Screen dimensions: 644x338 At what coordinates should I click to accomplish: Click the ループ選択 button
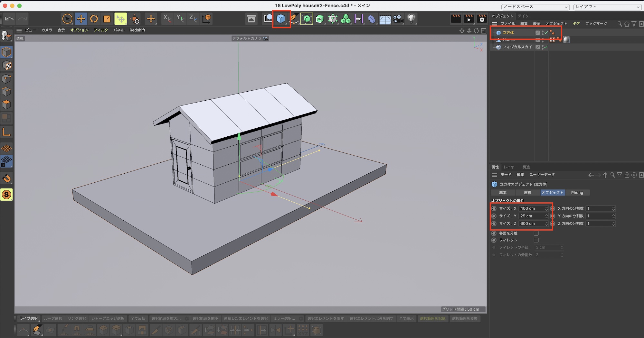[53, 318]
